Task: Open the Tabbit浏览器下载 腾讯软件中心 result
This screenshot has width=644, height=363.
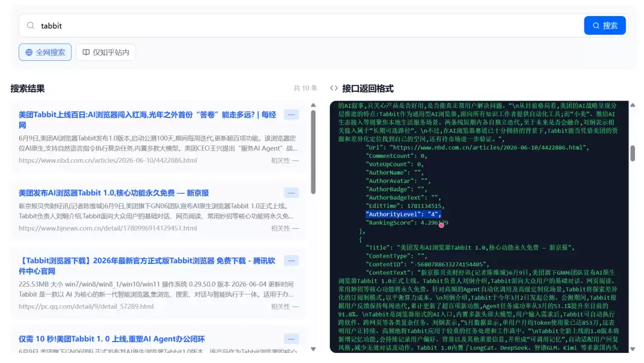Action: tap(147, 266)
